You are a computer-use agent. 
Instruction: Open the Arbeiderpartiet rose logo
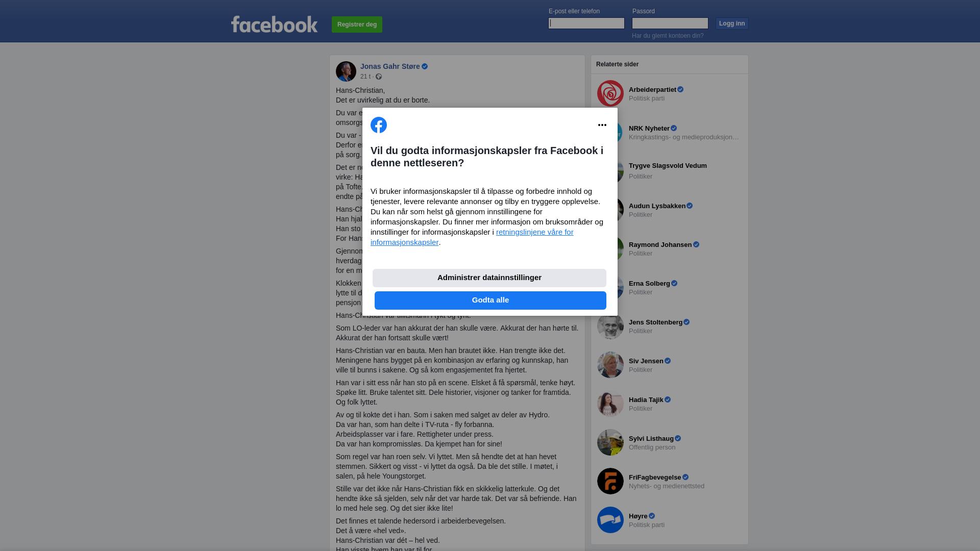610,93
